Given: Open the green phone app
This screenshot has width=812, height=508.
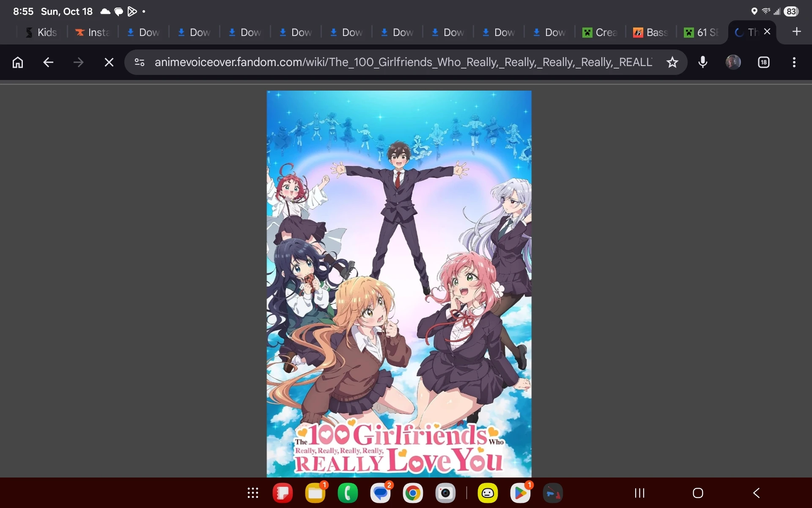Looking at the screenshot, I should pyautogui.click(x=348, y=493).
